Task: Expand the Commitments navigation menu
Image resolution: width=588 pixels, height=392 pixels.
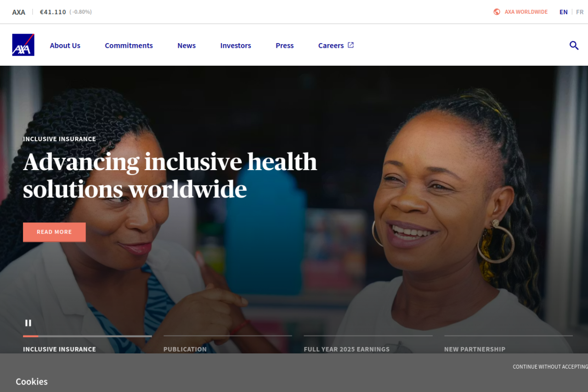Action: coord(129,45)
